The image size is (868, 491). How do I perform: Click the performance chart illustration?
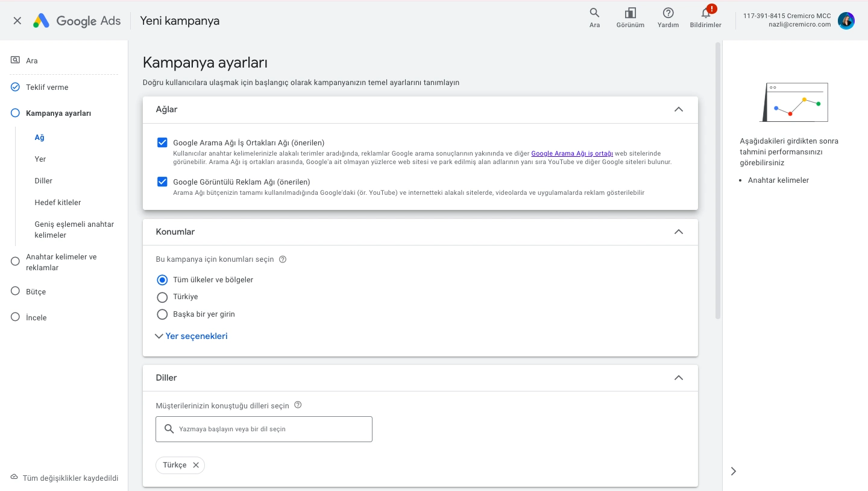[794, 102]
